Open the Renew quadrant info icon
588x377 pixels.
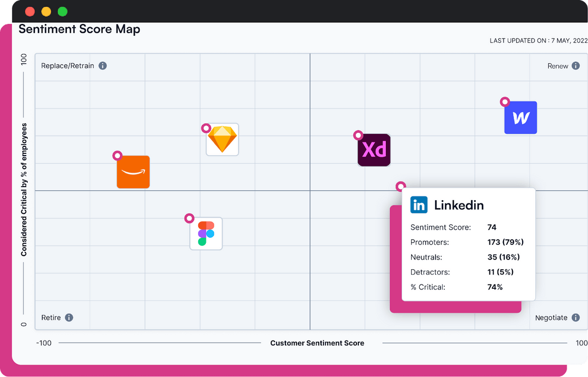575,66
